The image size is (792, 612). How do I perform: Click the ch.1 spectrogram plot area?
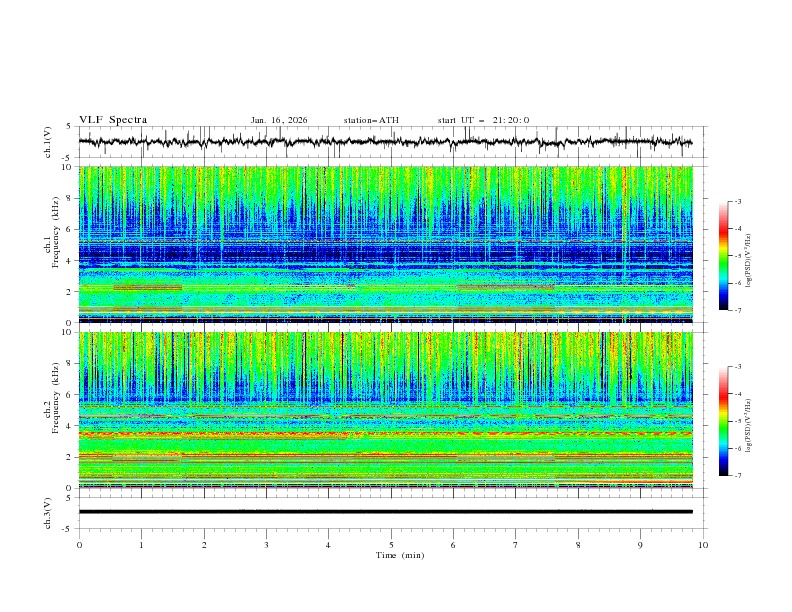[385, 244]
